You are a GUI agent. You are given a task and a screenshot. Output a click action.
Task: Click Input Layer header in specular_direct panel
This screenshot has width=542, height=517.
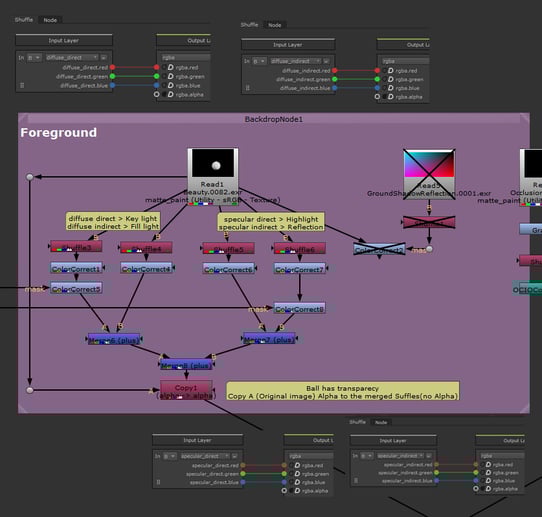click(x=197, y=440)
